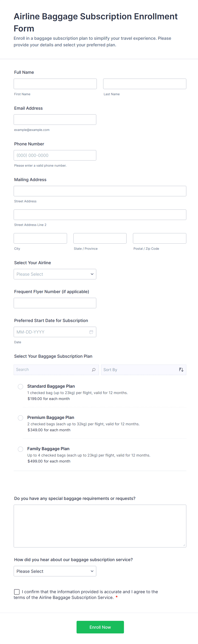Screen dimensions: 198x644
Task: Open the how-did-you-hear dropdown
Action: click(55, 571)
